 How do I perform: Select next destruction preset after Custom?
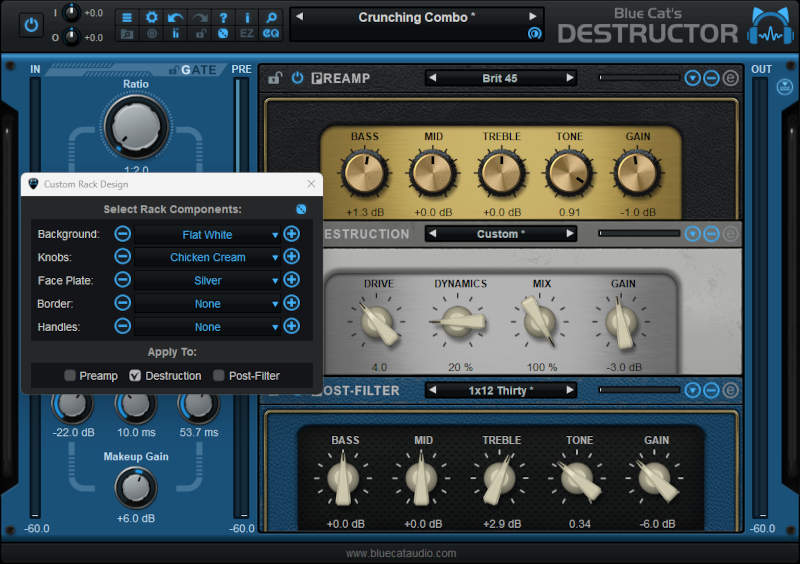coord(570,234)
